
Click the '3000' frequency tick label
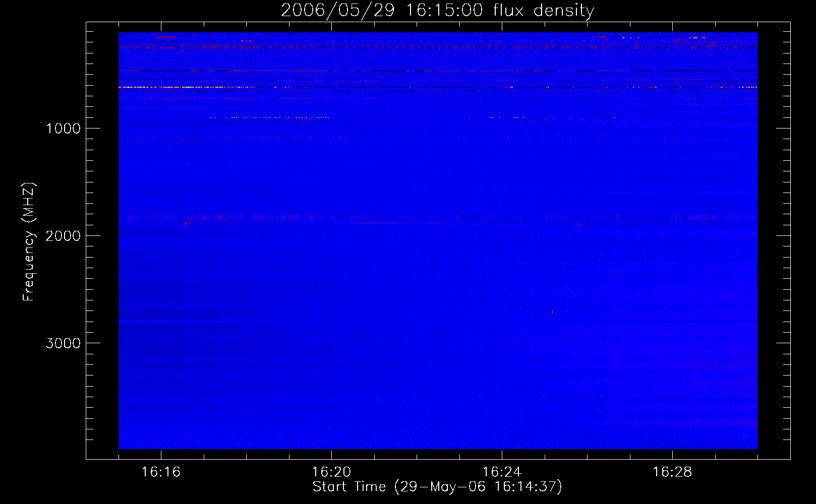coord(63,343)
